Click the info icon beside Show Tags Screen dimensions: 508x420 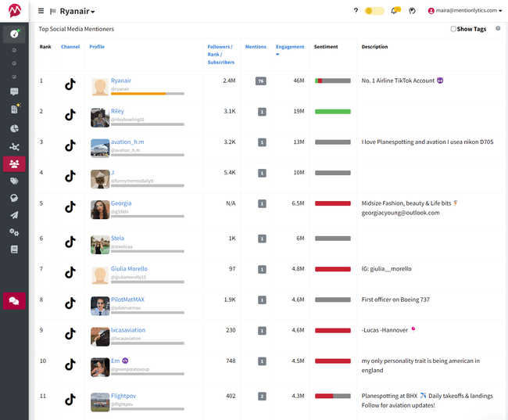coord(498,28)
